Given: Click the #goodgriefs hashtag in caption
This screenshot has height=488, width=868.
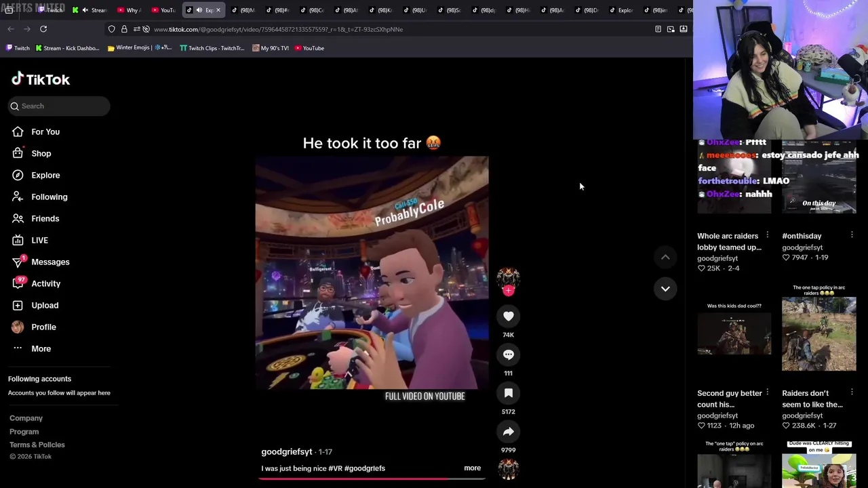Looking at the screenshot, I should tap(365, 468).
